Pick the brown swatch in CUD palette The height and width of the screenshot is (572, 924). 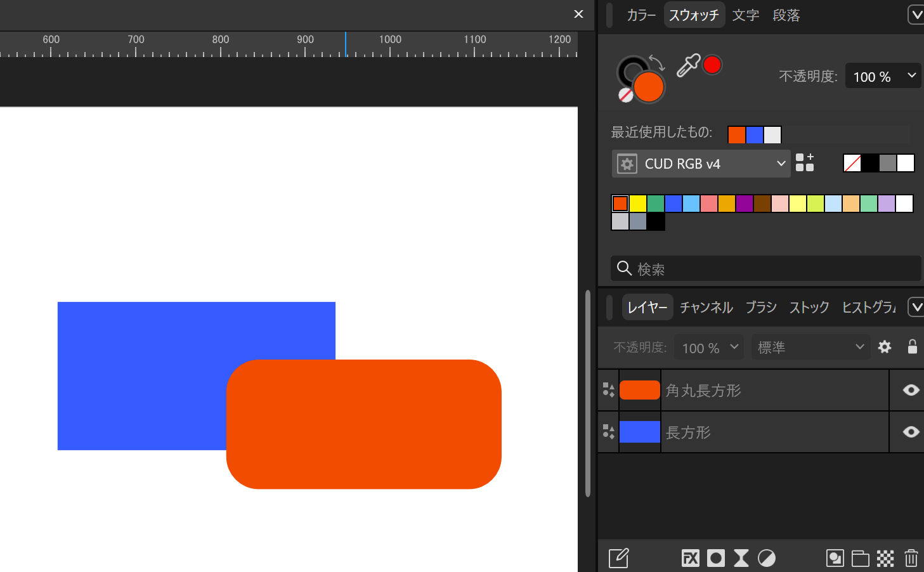pos(762,204)
